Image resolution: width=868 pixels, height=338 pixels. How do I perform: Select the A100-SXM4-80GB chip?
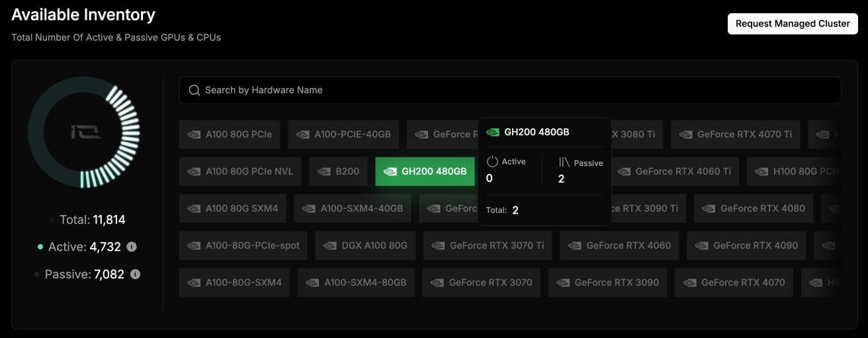point(356,282)
